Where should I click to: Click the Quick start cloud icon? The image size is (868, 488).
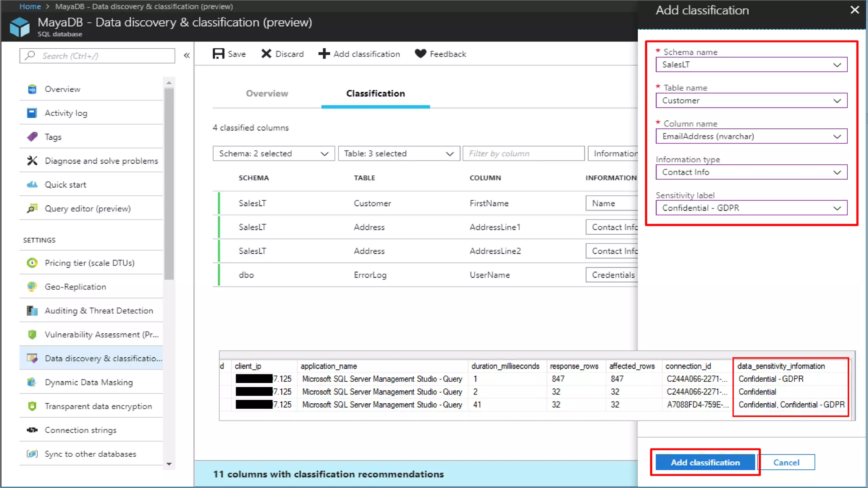pyautogui.click(x=32, y=185)
